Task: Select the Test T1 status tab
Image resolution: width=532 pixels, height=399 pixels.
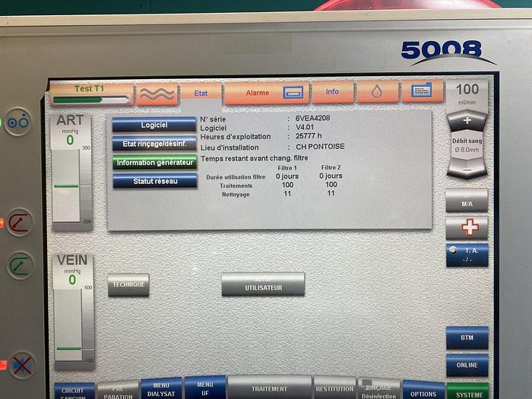Action: (91, 95)
